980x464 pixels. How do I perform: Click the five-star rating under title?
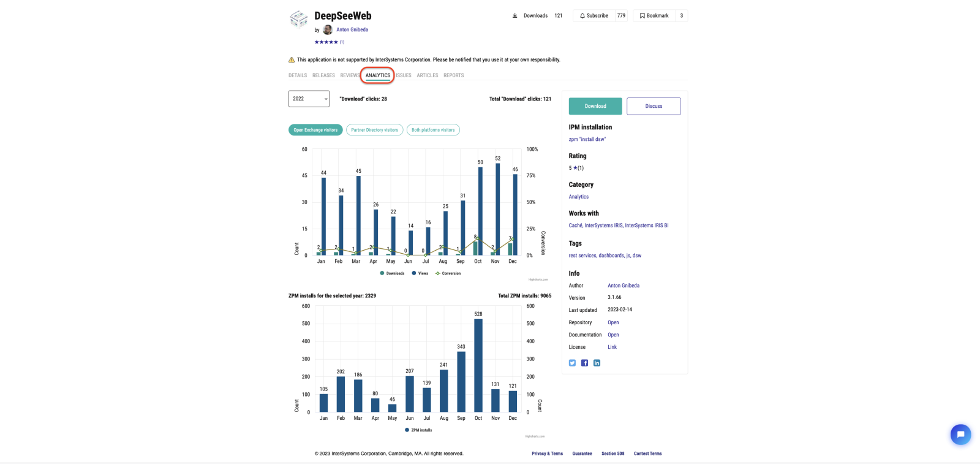326,42
